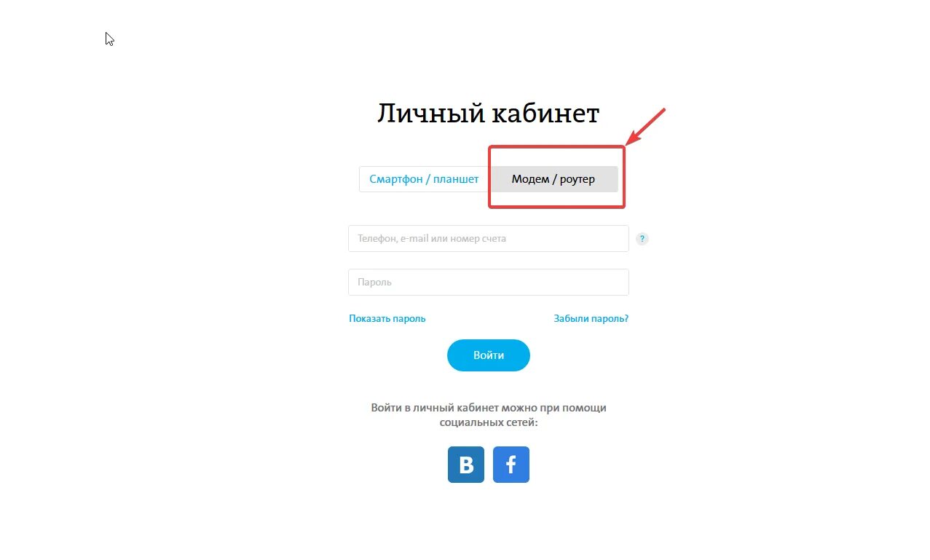This screenshot has height=560, width=930.
Task: Click the red arrow annotation
Action: click(x=647, y=126)
